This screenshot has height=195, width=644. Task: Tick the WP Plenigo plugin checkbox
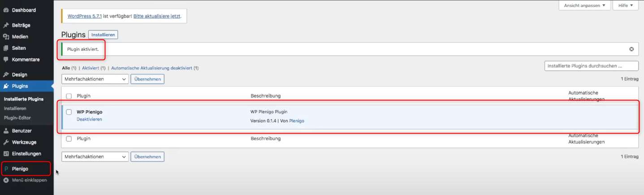pos(69,112)
